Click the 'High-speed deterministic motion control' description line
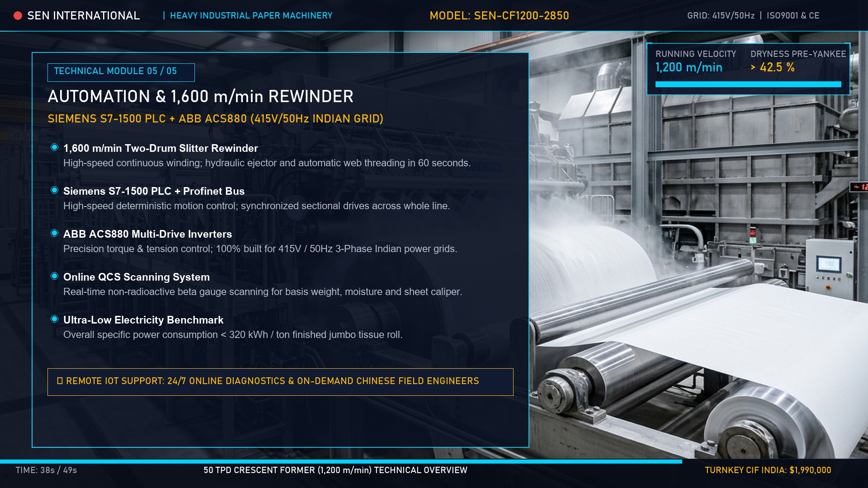Image resolution: width=868 pixels, height=488 pixels. (x=256, y=206)
